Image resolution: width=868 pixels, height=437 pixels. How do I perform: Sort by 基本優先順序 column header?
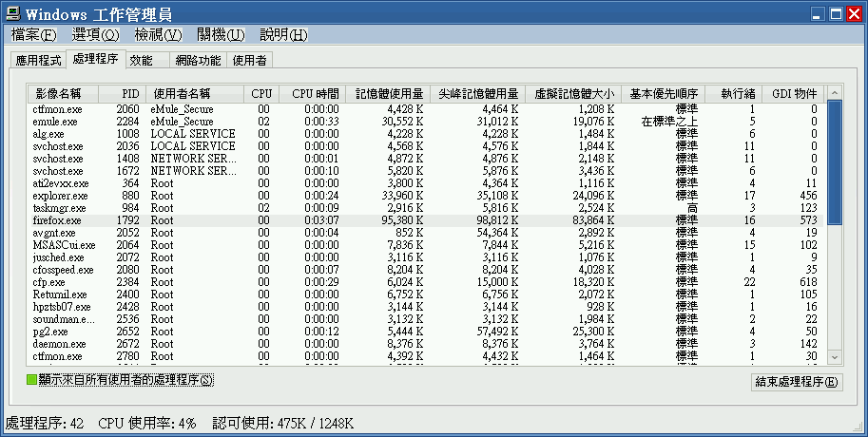(x=664, y=93)
